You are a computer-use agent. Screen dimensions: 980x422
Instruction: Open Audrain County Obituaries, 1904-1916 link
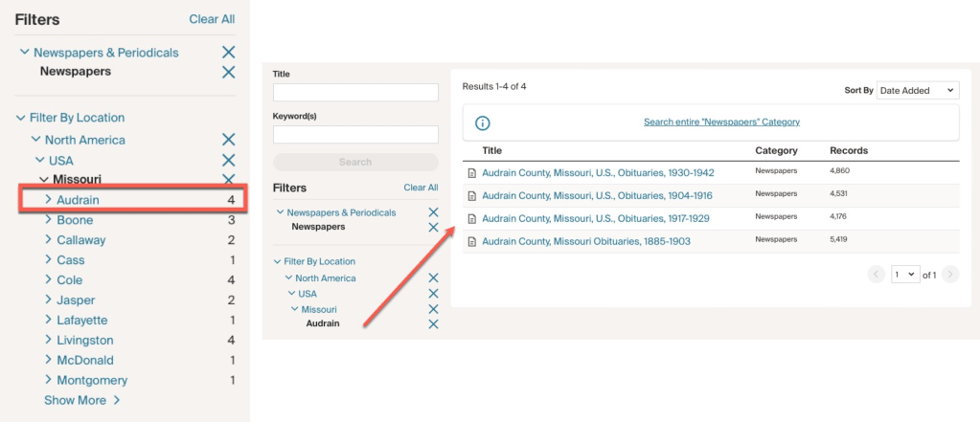tap(597, 195)
